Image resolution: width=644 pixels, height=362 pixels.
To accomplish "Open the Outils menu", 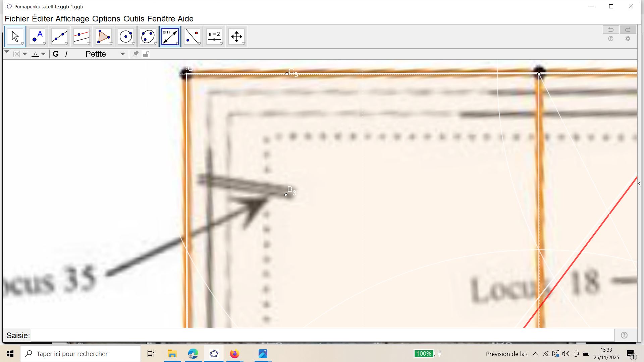I will (x=133, y=19).
